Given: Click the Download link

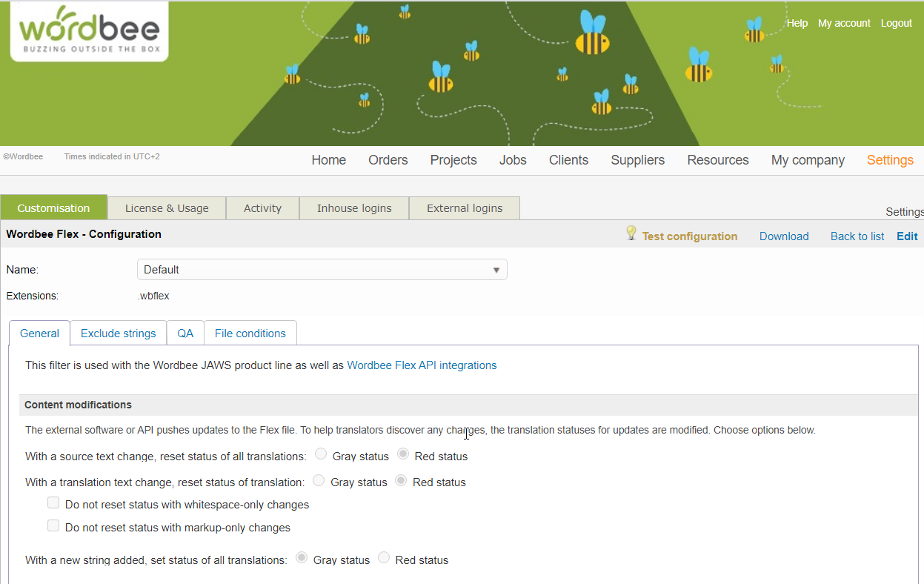Looking at the screenshot, I should pyautogui.click(x=784, y=236).
